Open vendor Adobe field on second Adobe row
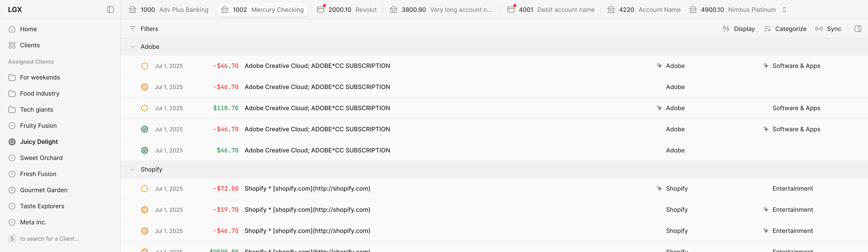Screen dimensions: 868x252 point(675,87)
